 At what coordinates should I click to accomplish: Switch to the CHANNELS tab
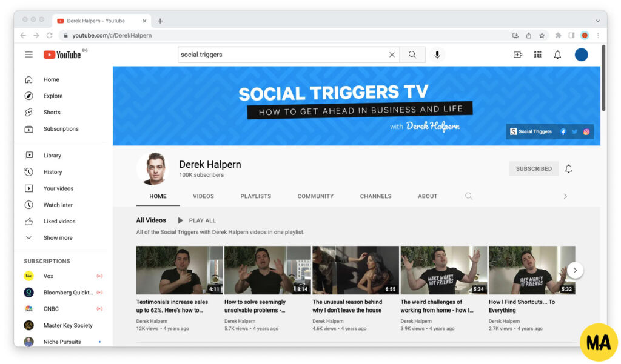click(x=375, y=196)
